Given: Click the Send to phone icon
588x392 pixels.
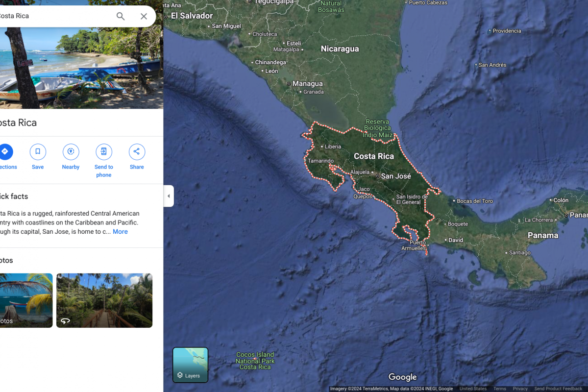Looking at the screenshot, I should coord(103,152).
